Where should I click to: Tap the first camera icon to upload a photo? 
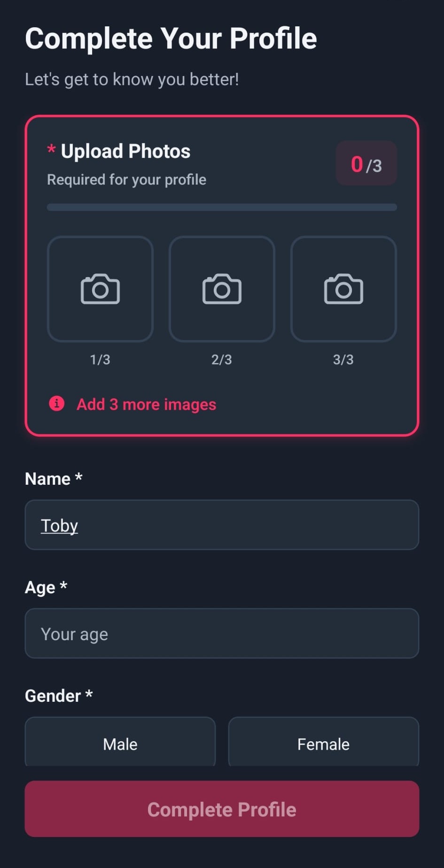100,289
